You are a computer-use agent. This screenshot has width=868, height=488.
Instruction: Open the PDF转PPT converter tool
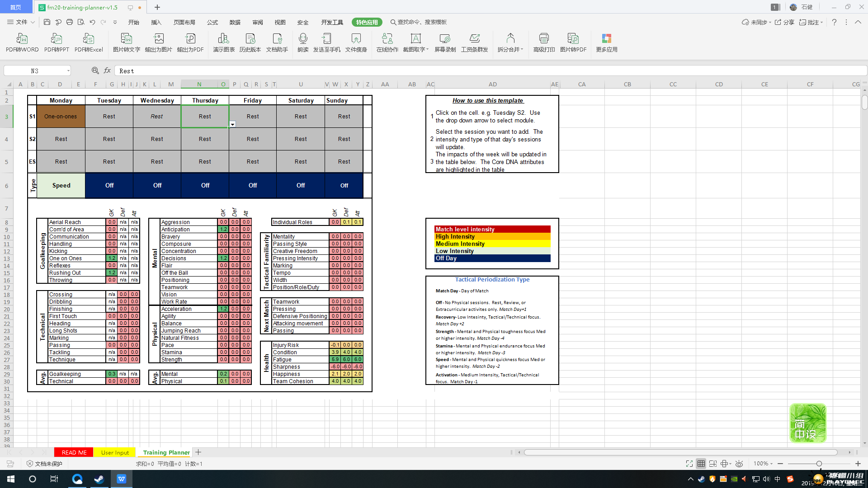pyautogui.click(x=57, y=43)
